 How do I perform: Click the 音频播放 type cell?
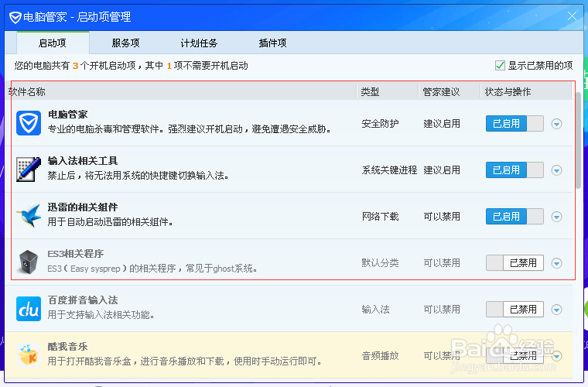tap(380, 356)
